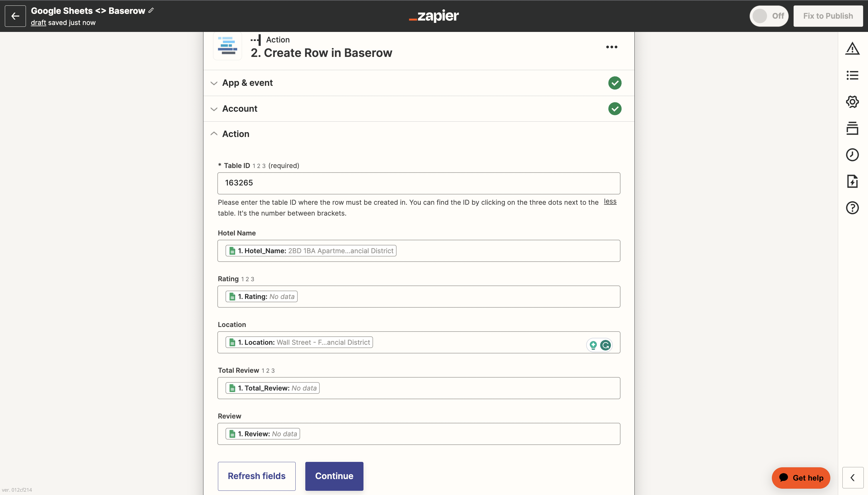Open the Zap runs panel
868x495 pixels.
[x=852, y=182]
